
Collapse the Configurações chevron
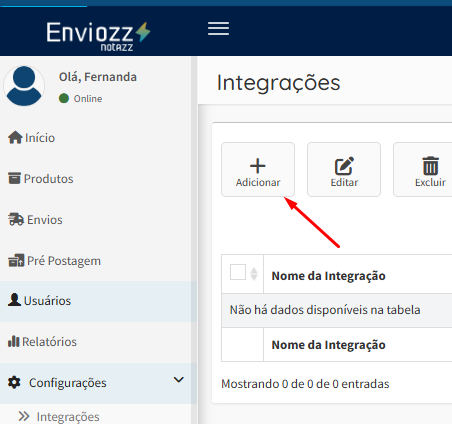(x=179, y=380)
